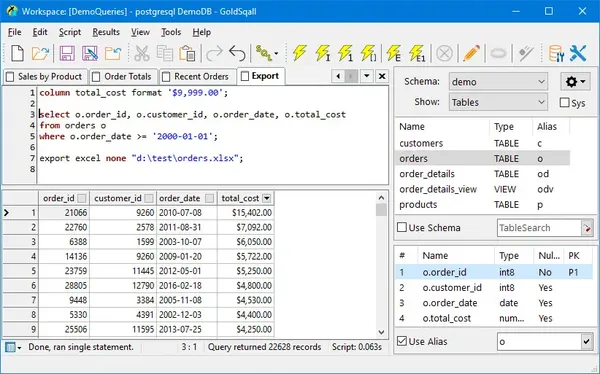Open a script with the folder icon
This screenshot has height=374, width=600.
[x=41, y=53]
